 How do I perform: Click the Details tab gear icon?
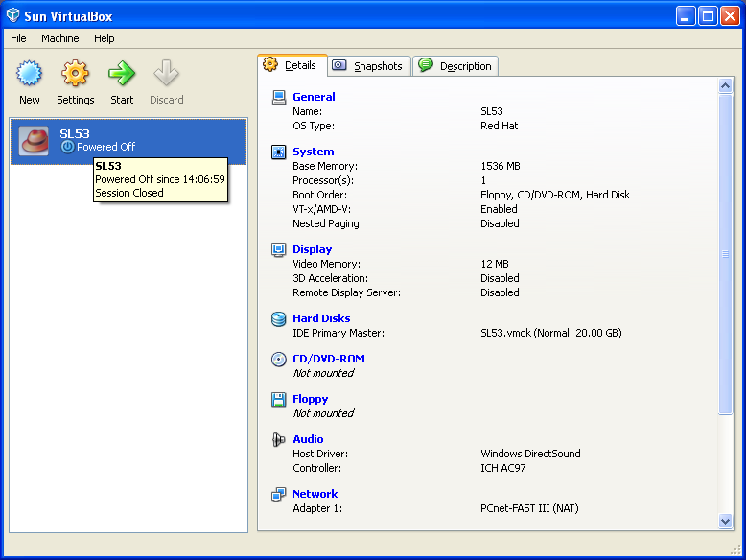(x=270, y=64)
